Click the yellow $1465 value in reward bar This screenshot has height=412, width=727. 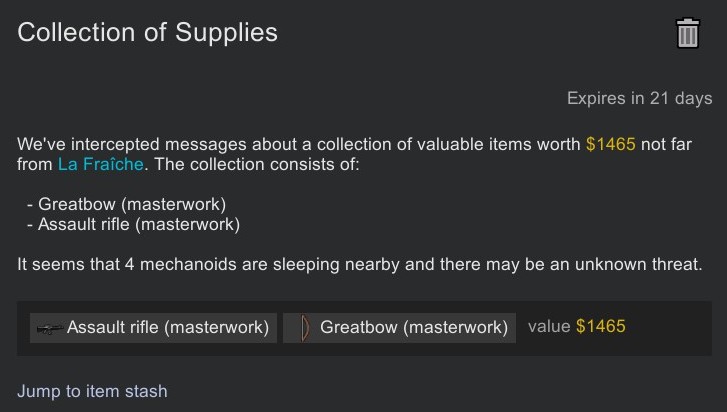(600, 326)
